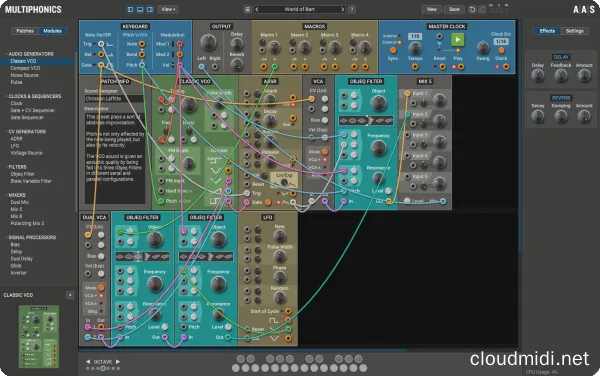Toggle the Dual VCA Mode button
Screen dimensions: 600x376
pos(101,287)
